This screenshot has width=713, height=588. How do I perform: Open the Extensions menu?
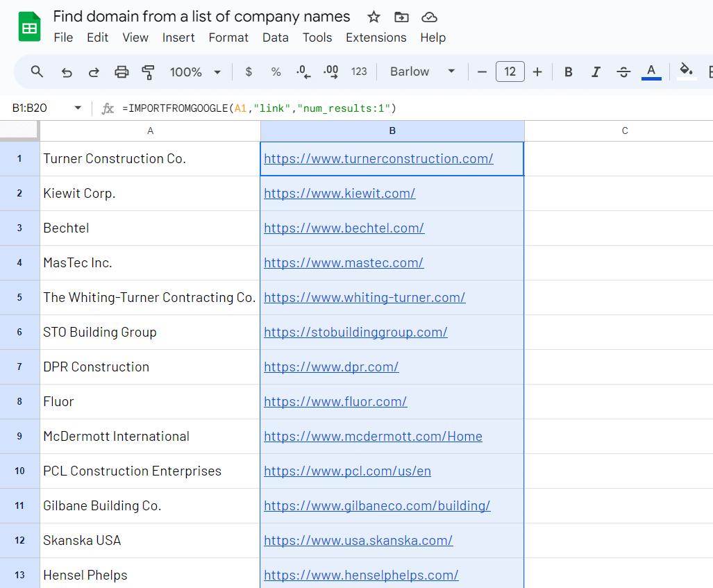(376, 37)
